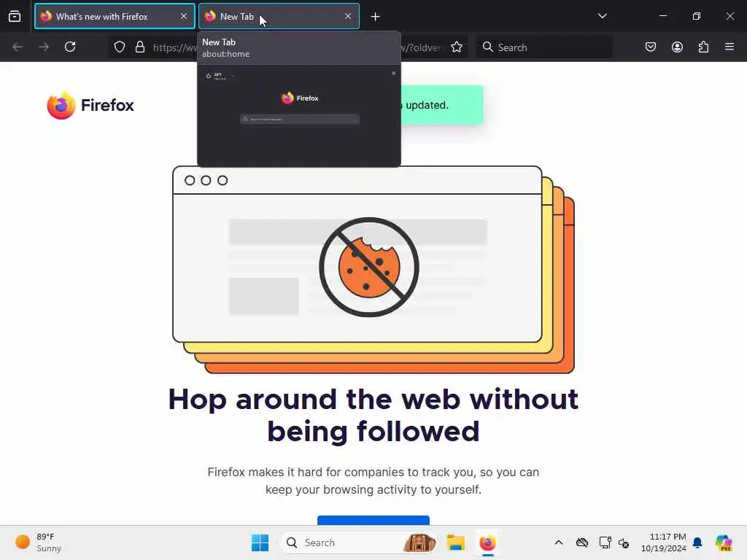This screenshot has width=747, height=560.
Task: Focus the toolbar Search box
Action: pyautogui.click(x=544, y=47)
